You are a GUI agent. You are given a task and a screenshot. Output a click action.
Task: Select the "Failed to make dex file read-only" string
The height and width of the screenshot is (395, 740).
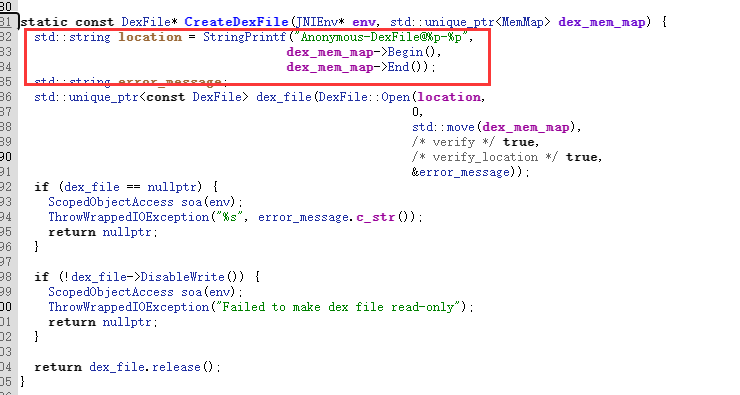tap(338, 308)
